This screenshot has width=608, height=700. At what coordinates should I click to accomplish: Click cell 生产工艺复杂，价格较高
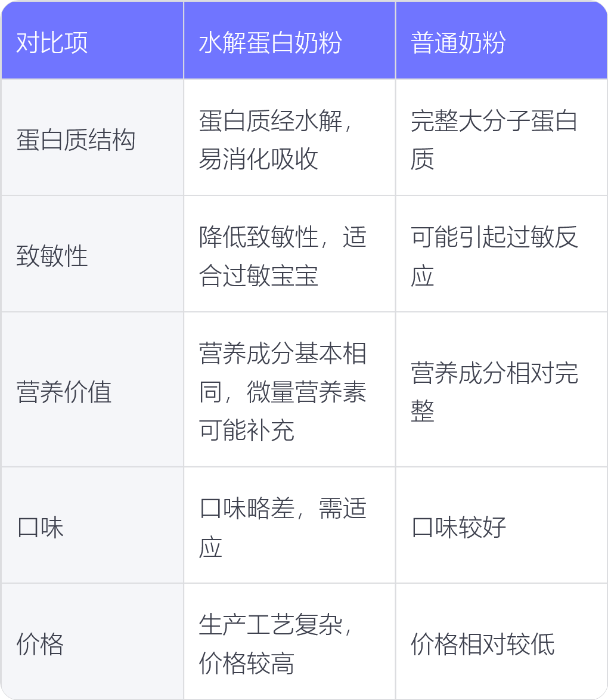pos(277,644)
